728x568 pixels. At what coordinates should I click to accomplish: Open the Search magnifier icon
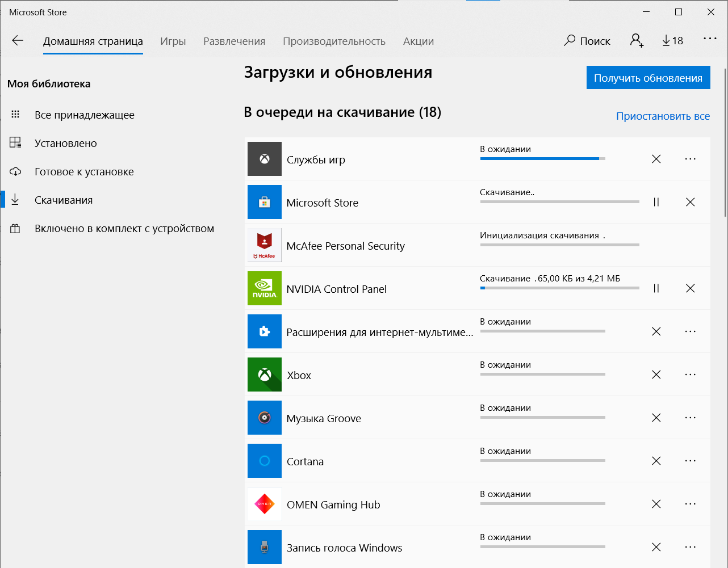(x=570, y=40)
